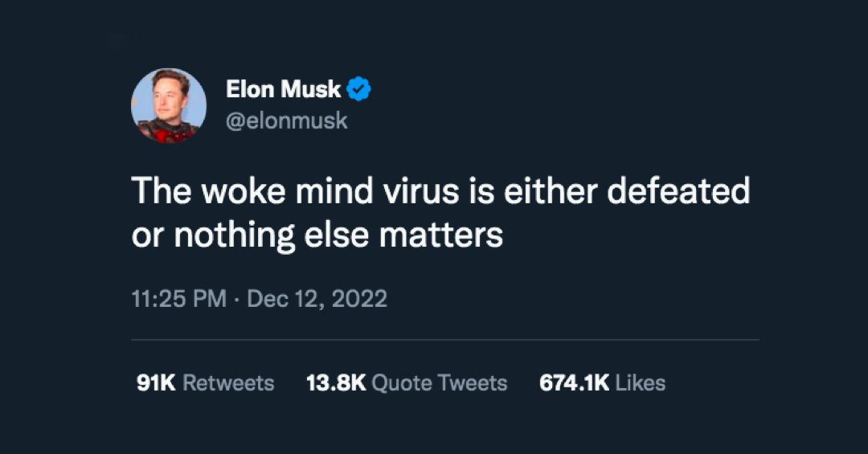Open Elon Musk's profile picture

169,106
